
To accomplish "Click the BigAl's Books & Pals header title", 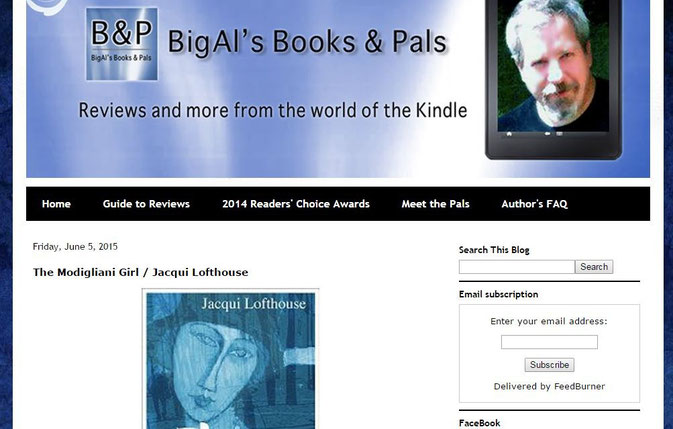I will (x=307, y=42).
